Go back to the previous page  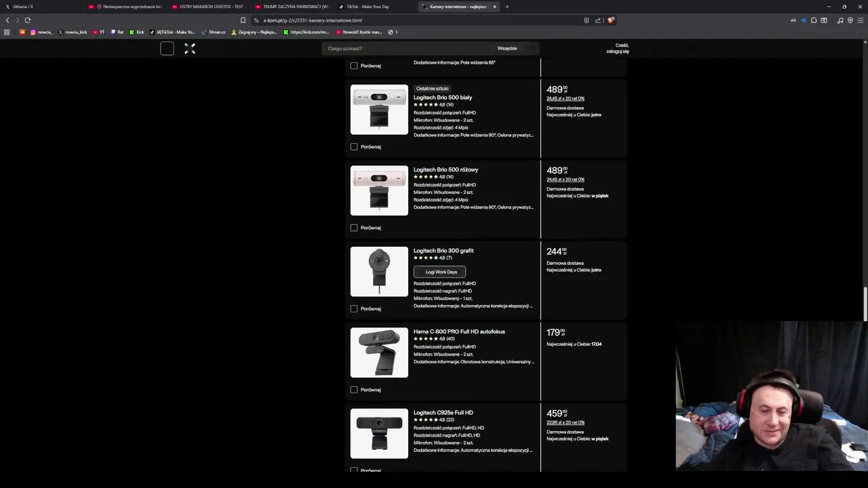pyautogui.click(x=7, y=20)
